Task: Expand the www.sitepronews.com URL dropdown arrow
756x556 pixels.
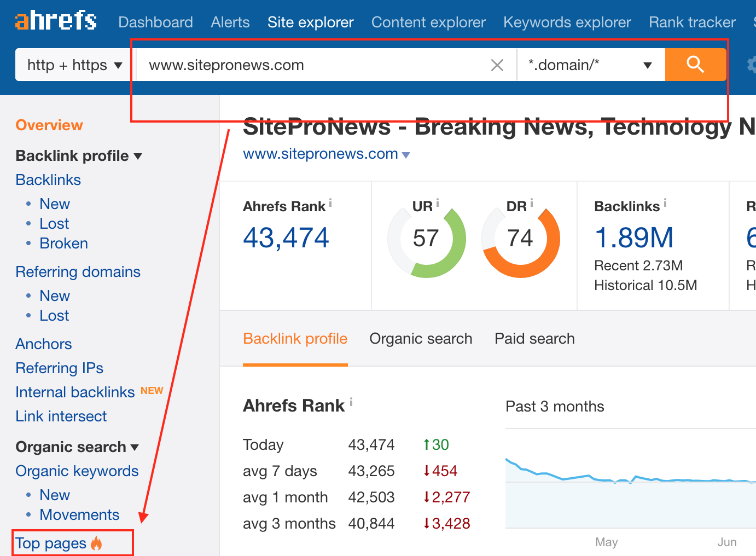Action: point(406,155)
